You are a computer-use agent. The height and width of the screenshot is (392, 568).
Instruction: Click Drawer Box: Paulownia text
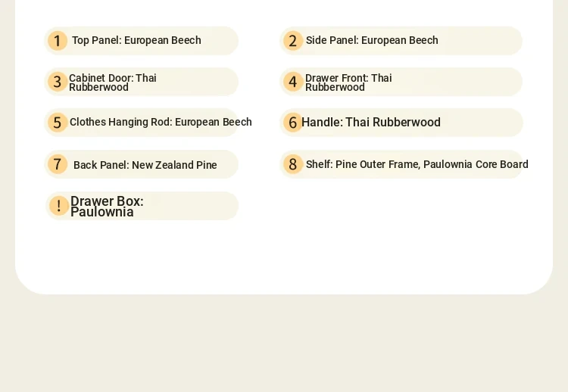[107, 207]
